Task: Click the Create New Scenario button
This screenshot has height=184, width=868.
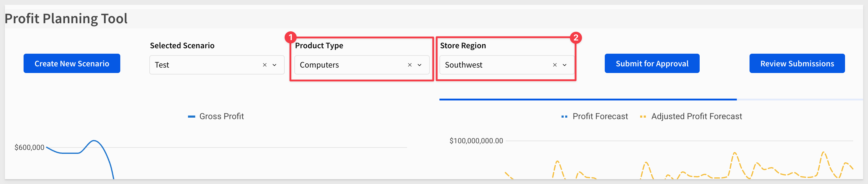Action: [72, 63]
